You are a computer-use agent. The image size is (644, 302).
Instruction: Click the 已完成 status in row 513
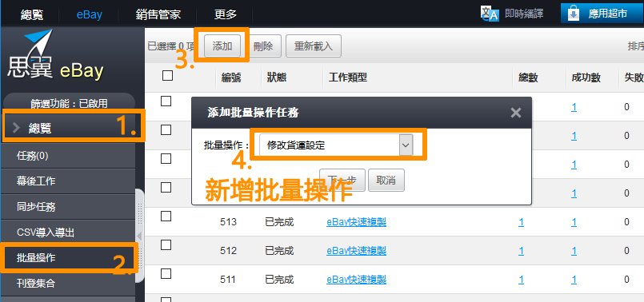pos(279,222)
